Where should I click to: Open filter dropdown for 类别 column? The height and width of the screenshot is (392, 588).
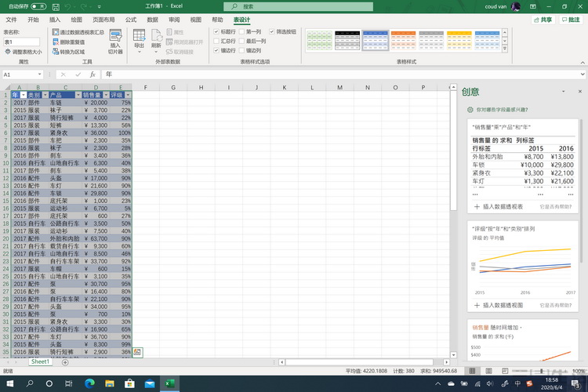coord(45,95)
